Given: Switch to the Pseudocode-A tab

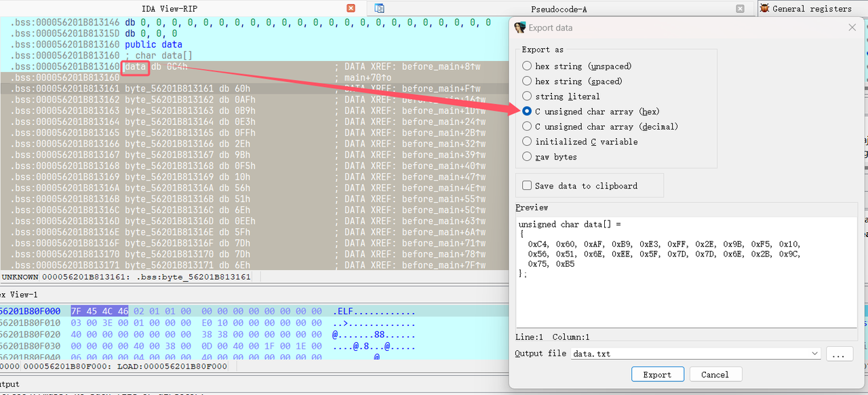Looking at the screenshot, I should (x=559, y=9).
